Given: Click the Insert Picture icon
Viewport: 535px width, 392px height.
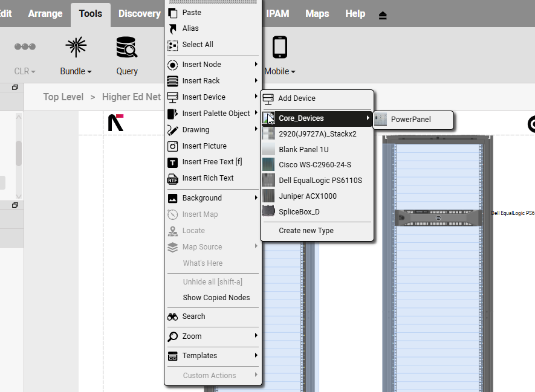Looking at the screenshot, I should click(x=172, y=146).
